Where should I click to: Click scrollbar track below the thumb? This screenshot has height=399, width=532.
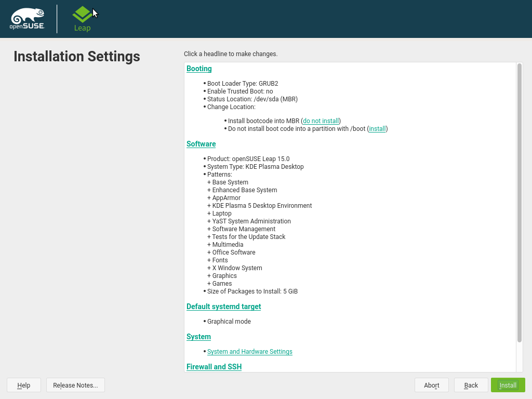(x=519, y=357)
